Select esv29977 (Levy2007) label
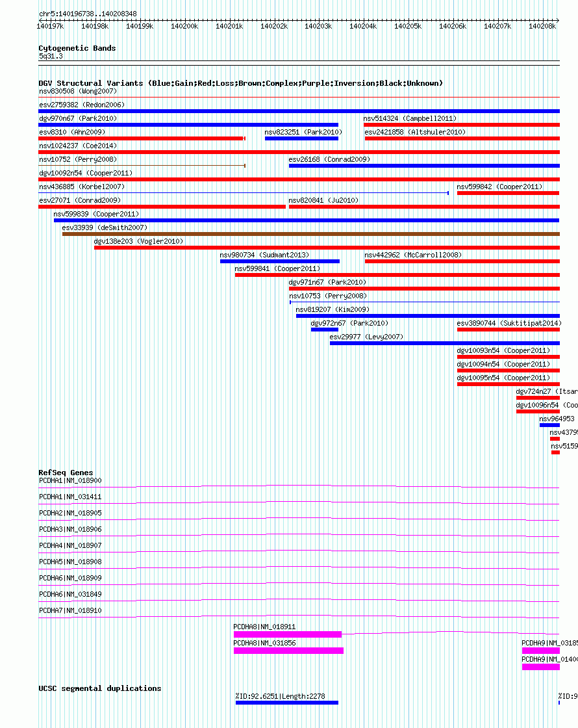Screen dimensions: 578x728 [x=366, y=337]
